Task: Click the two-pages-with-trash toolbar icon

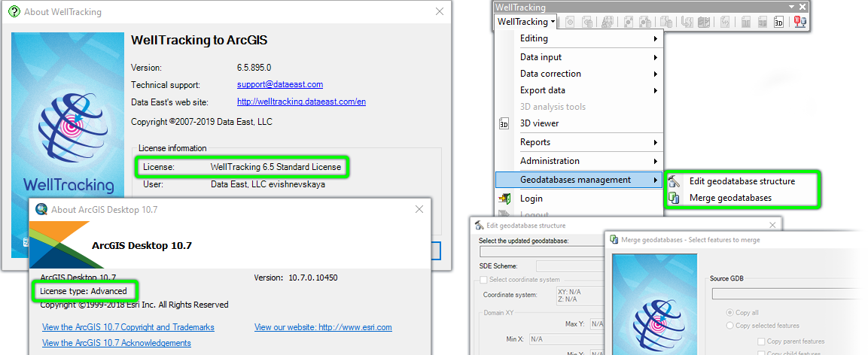Action: 666,22
